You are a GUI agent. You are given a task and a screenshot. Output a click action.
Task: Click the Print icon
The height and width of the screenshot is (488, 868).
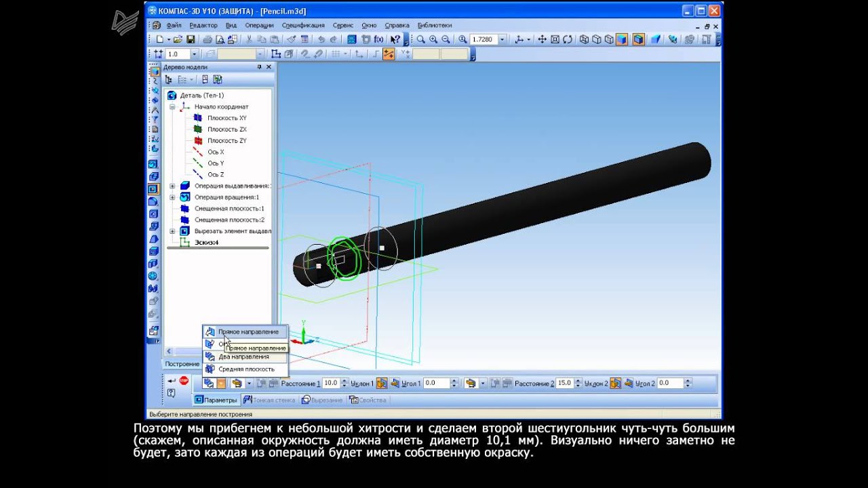point(207,39)
